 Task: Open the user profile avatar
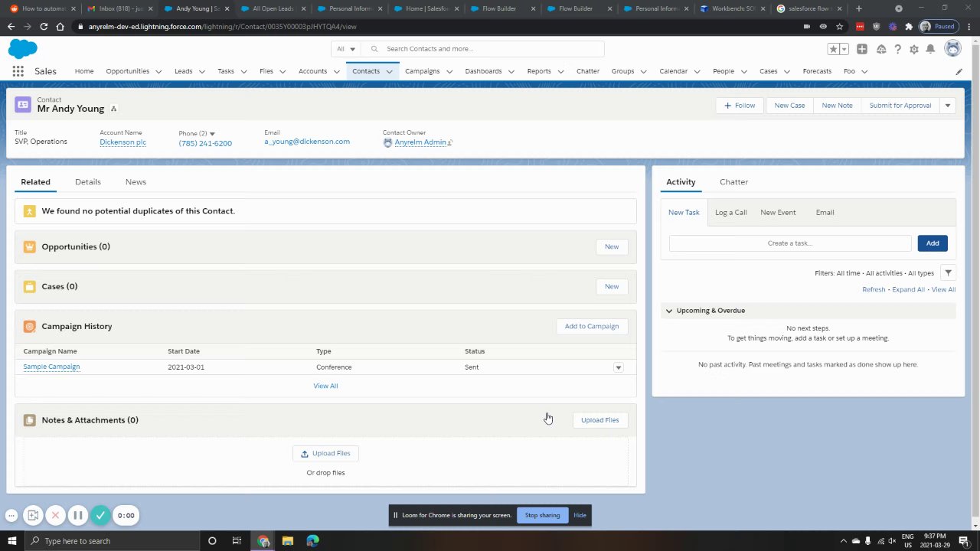pos(952,49)
